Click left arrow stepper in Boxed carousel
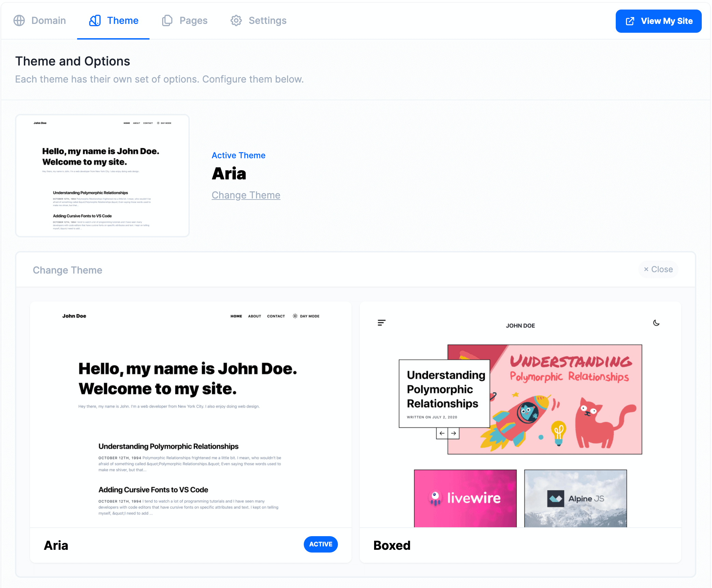 tap(442, 433)
